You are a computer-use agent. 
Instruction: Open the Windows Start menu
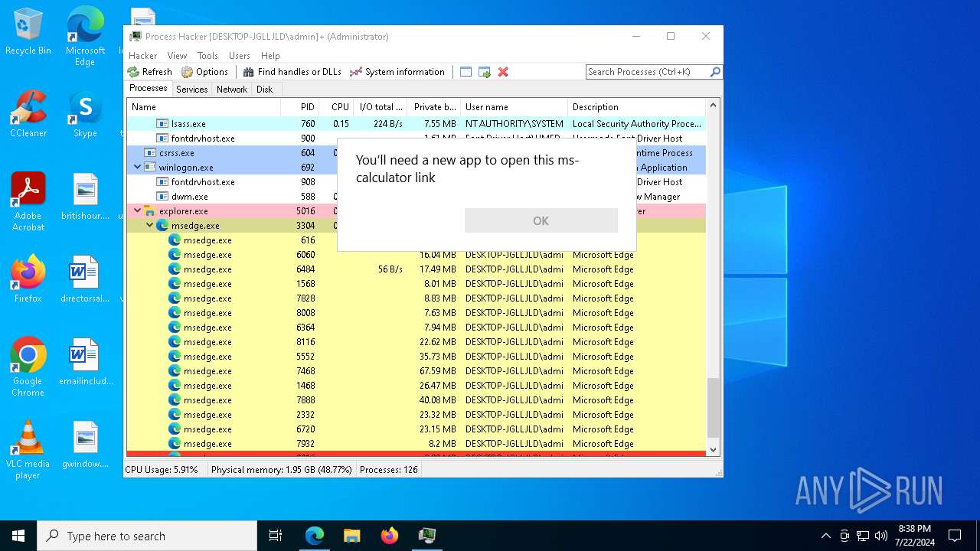click(18, 536)
